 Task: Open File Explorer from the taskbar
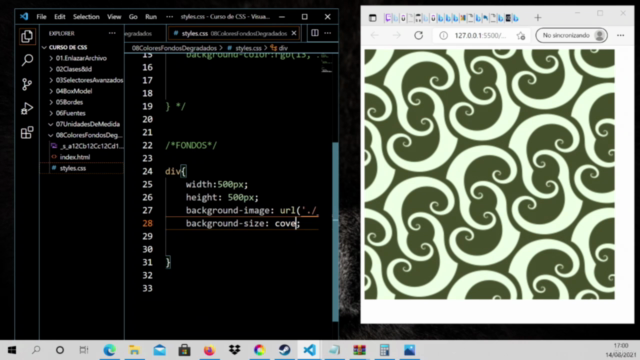tap(134, 350)
